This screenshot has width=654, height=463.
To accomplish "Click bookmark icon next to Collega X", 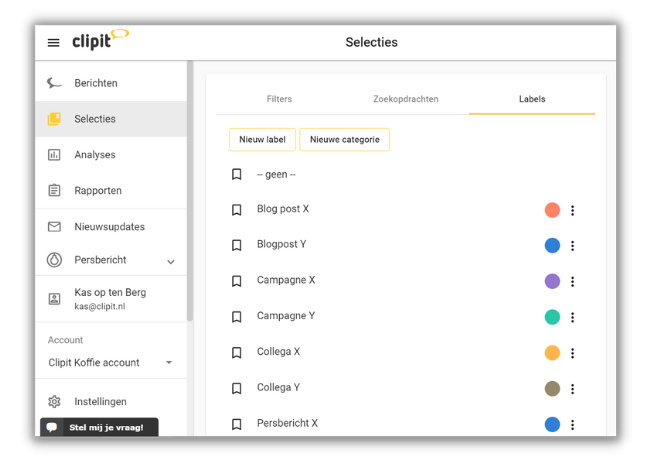I will [237, 353].
